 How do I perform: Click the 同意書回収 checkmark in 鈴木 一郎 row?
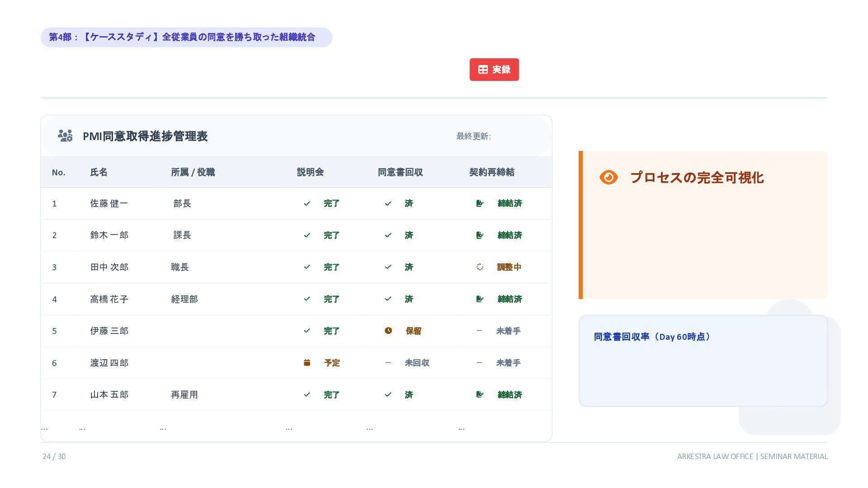[388, 235]
